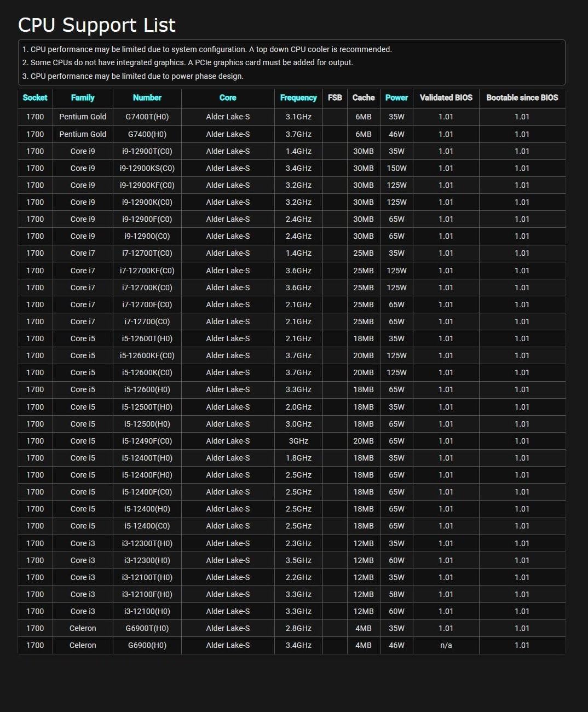Viewport: 588px width, 712px height.
Task: Click the Cache column header
Action: click(364, 97)
